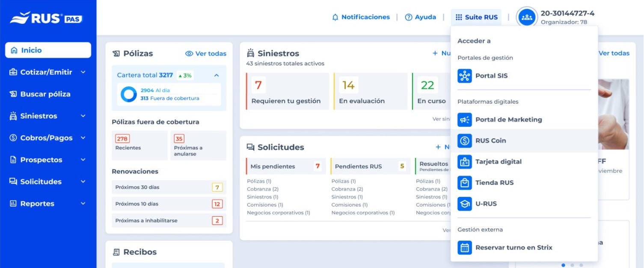The width and height of the screenshot is (644, 268).
Task: Open Portal de Marketing megaphone icon
Action: (464, 120)
